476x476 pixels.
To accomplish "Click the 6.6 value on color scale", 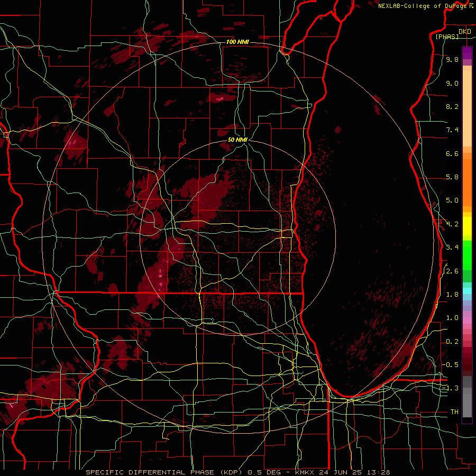I will (x=452, y=153).
